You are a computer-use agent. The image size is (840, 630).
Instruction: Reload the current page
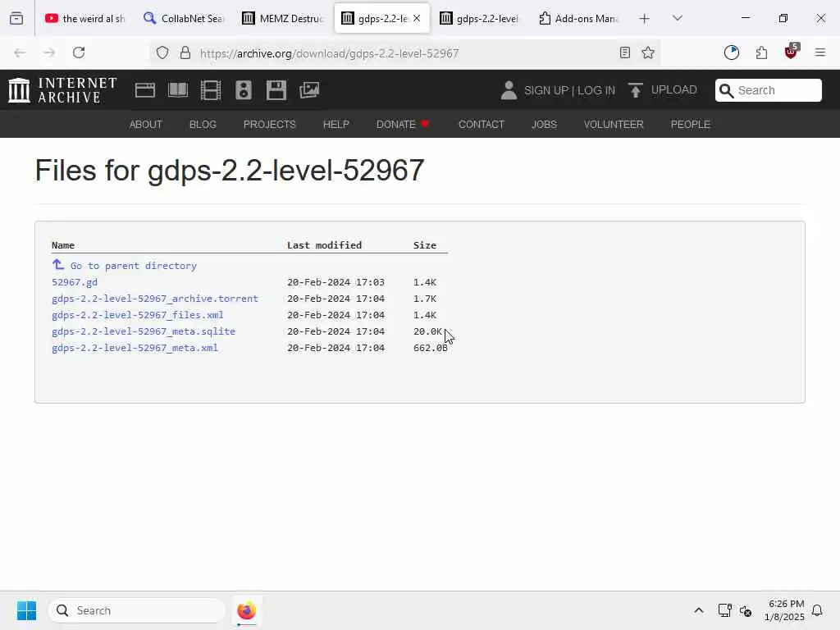[79, 52]
